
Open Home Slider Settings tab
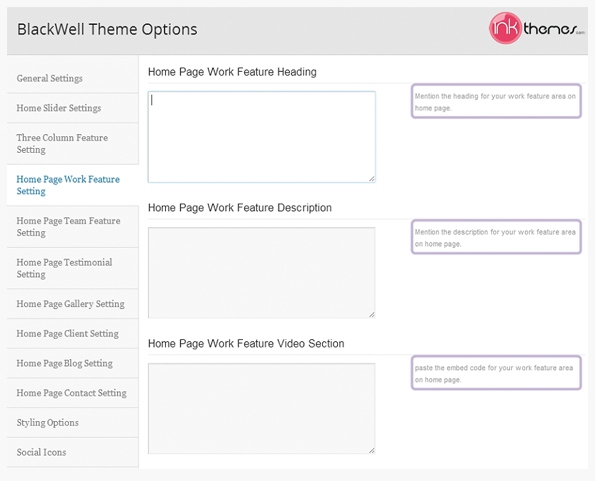click(72, 108)
